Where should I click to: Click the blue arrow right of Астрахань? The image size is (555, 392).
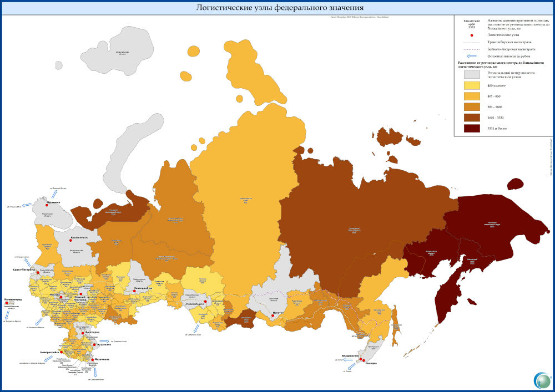click(105, 342)
